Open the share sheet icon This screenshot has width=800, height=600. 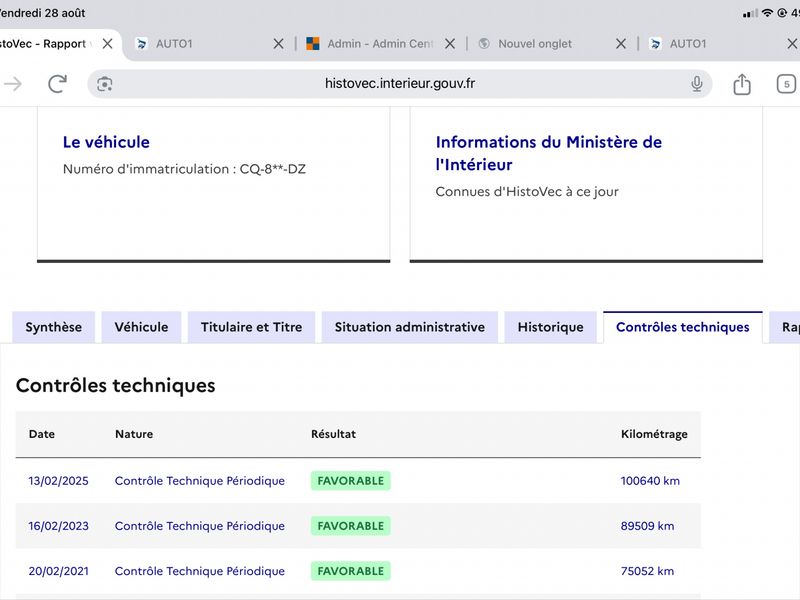[x=742, y=84]
